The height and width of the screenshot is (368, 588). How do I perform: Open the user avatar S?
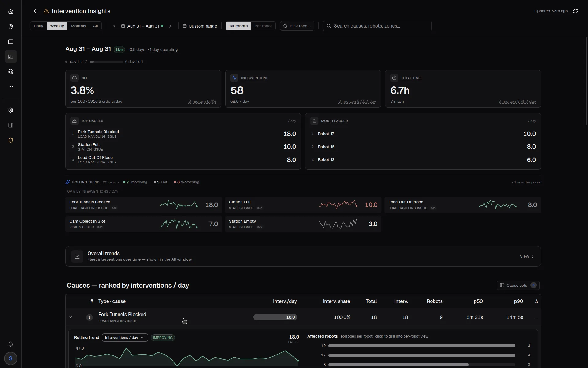click(x=11, y=358)
